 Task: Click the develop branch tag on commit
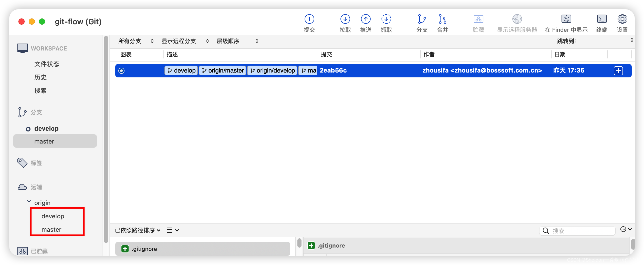click(x=181, y=70)
